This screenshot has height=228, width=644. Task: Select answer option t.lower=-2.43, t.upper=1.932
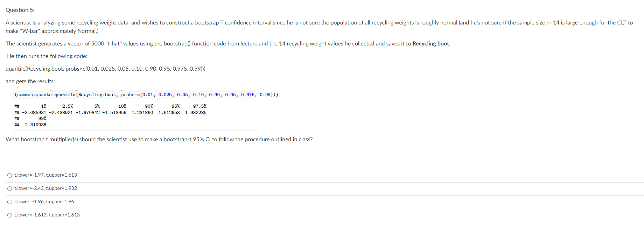click(45, 188)
